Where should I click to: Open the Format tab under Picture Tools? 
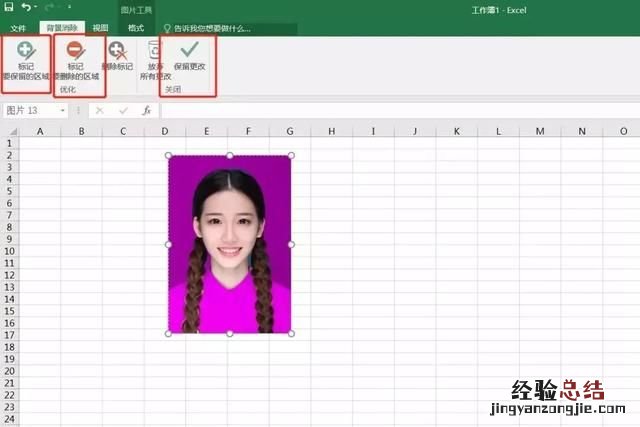[x=136, y=29]
